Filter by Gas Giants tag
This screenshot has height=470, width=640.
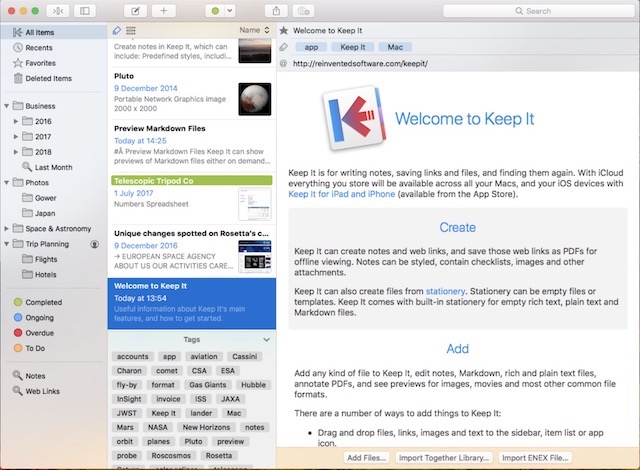pyautogui.click(x=207, y=385)
